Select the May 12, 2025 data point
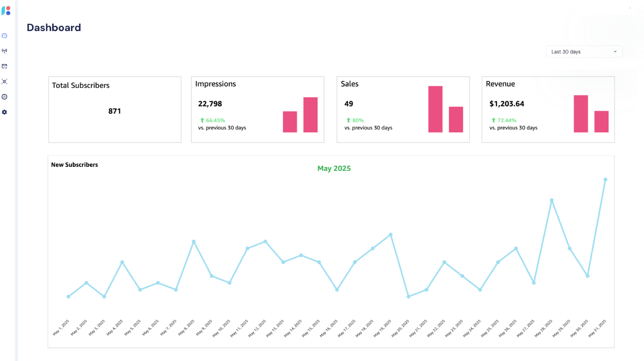 265,242
